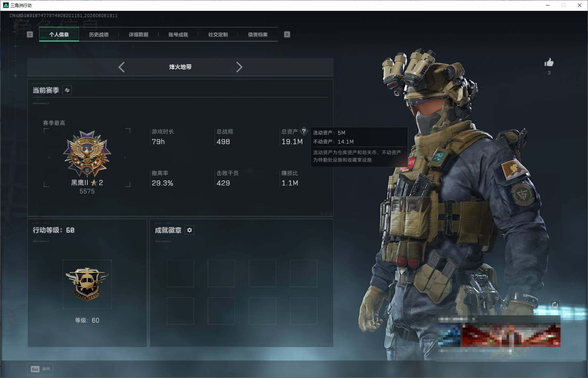Click the 烽火地带 mode title
The width and height of the screenshot is (588, 378).
click(x=180, y=67)
